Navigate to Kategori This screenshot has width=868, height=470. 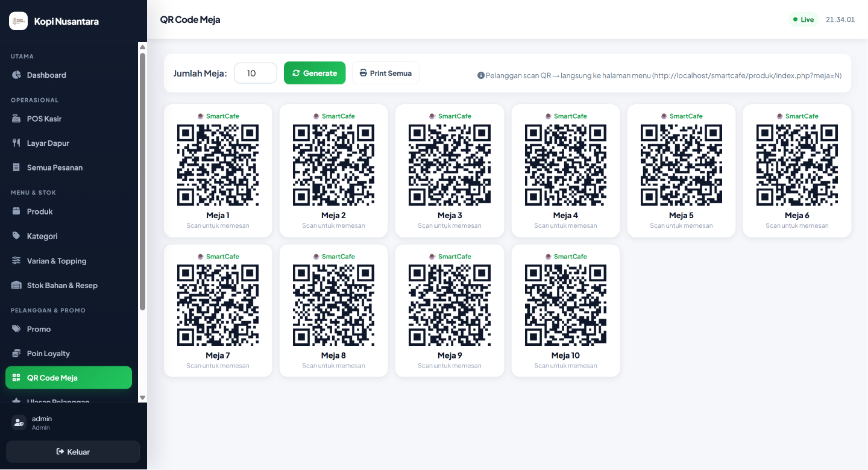[x=69, y=236]
